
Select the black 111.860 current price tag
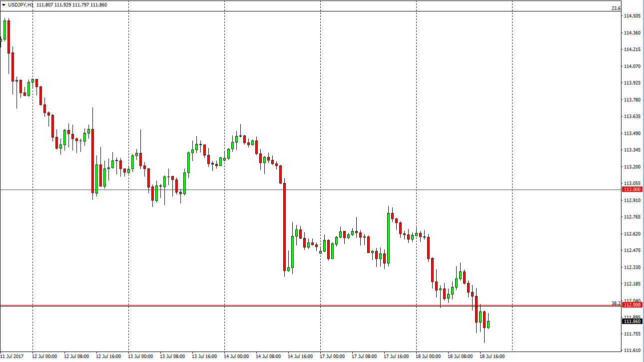(633, 321)
